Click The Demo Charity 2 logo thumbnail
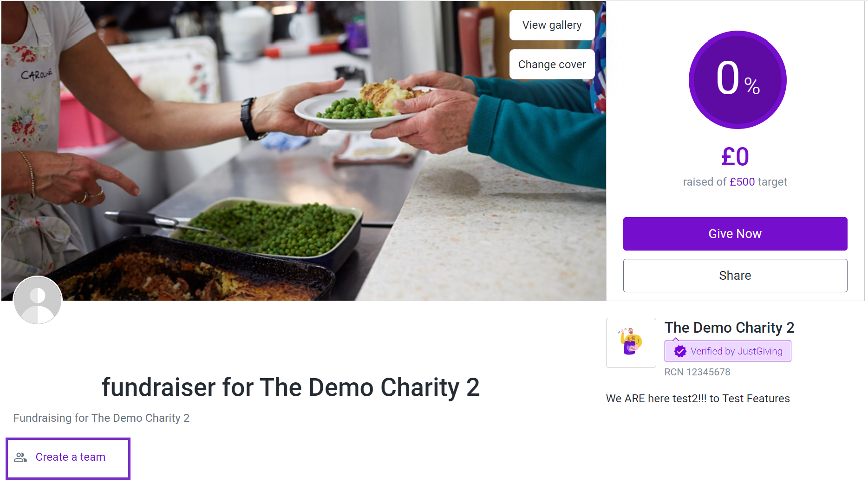 (631, 343)
